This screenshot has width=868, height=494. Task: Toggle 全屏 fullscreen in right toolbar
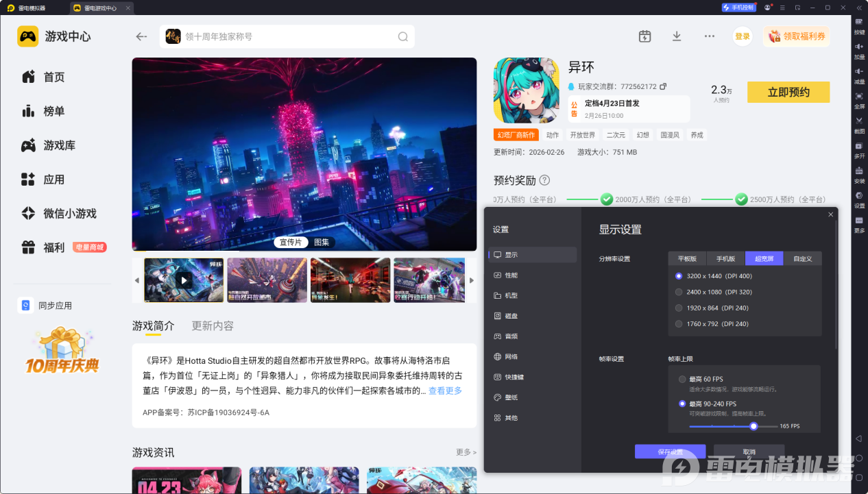pos(859,100)
